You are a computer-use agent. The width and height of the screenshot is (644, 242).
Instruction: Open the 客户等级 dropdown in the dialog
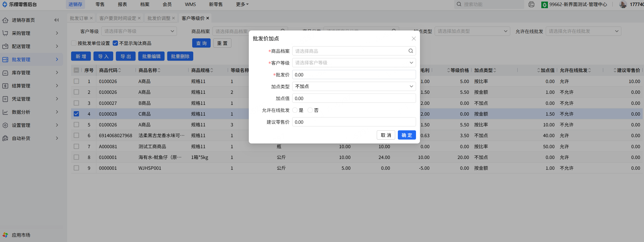pyautogui.click(x=354, y=63)
